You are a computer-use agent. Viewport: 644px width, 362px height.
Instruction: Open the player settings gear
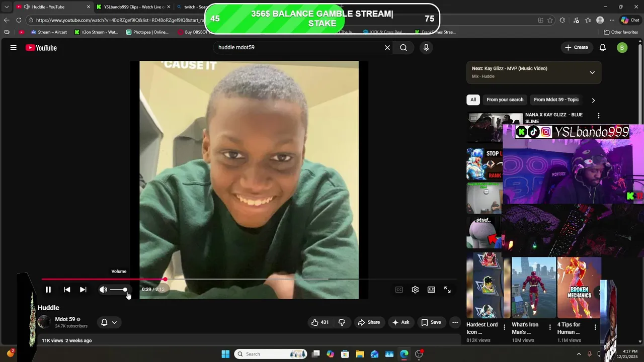pyautogui.click(x=415, y=290)
